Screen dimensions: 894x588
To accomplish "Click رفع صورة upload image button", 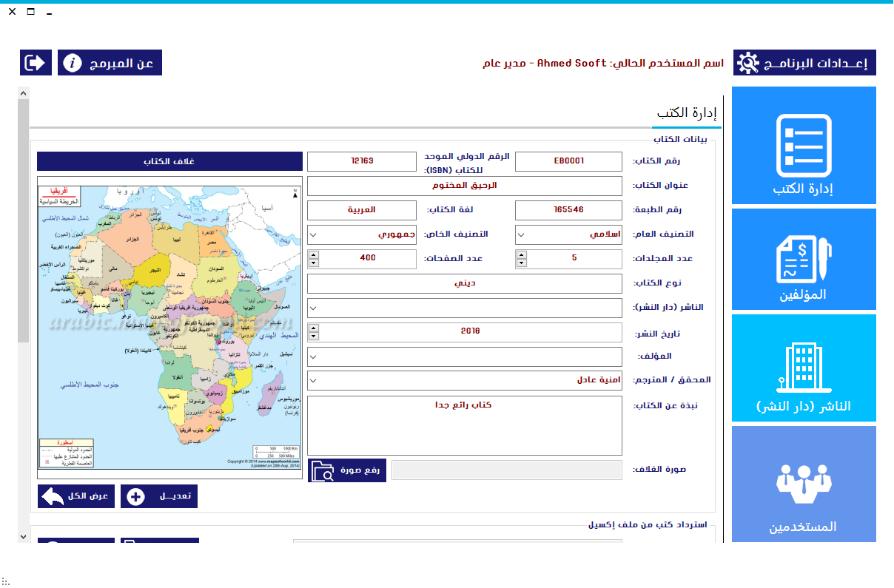I will click(x=347, y=470).
